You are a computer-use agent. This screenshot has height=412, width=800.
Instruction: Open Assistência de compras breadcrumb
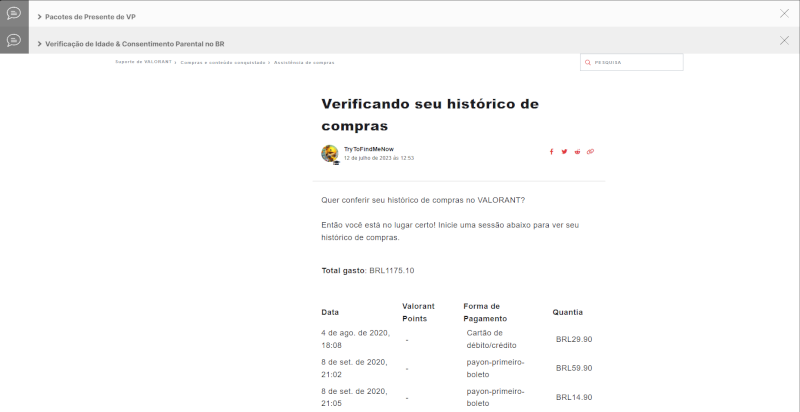tap(304, 62)
